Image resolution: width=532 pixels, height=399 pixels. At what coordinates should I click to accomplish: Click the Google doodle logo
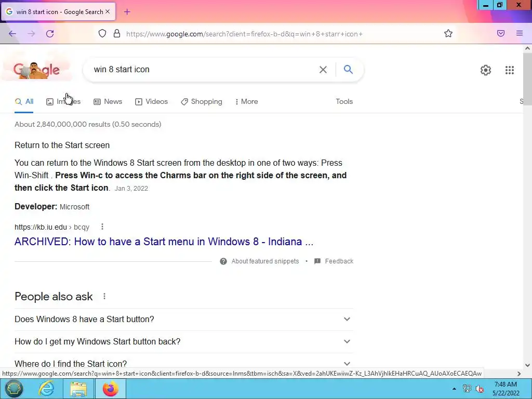(x=37, y=70)
